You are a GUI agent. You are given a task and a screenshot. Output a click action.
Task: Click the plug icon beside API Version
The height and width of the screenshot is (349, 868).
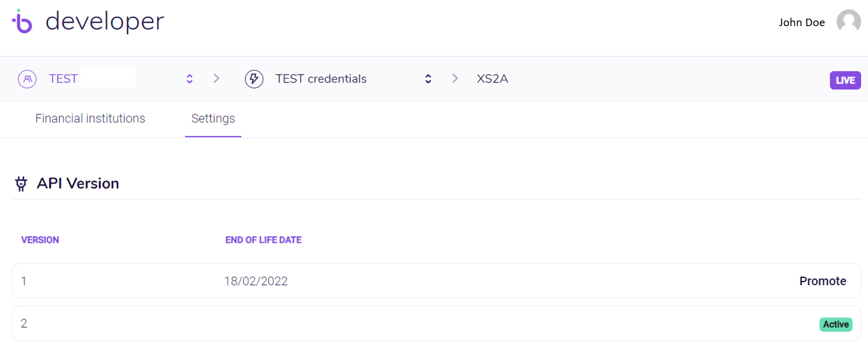[x=21, y=184]
